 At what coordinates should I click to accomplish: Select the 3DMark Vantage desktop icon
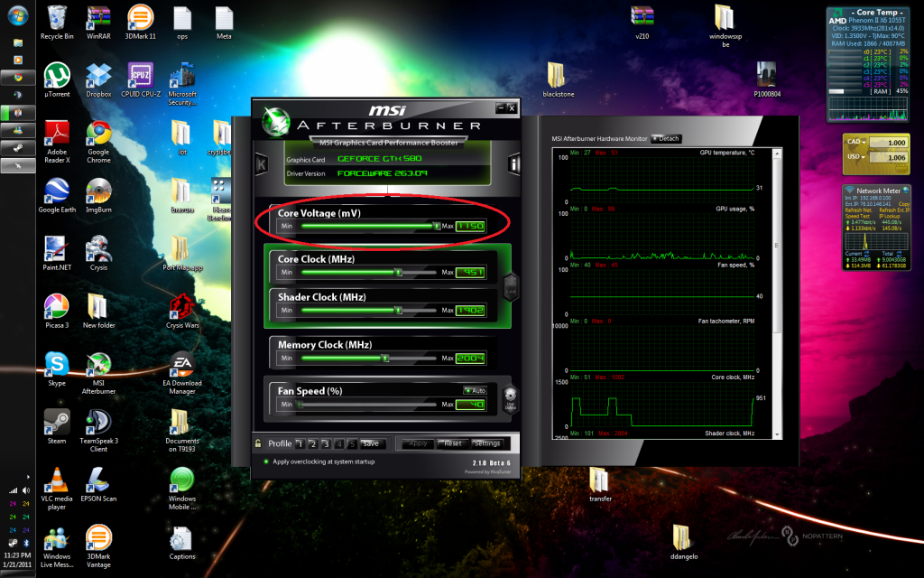[98, 546]
